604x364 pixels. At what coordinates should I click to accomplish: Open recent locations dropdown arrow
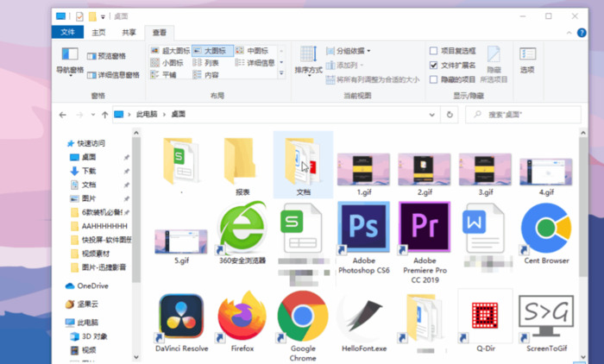tap(93, 115)
